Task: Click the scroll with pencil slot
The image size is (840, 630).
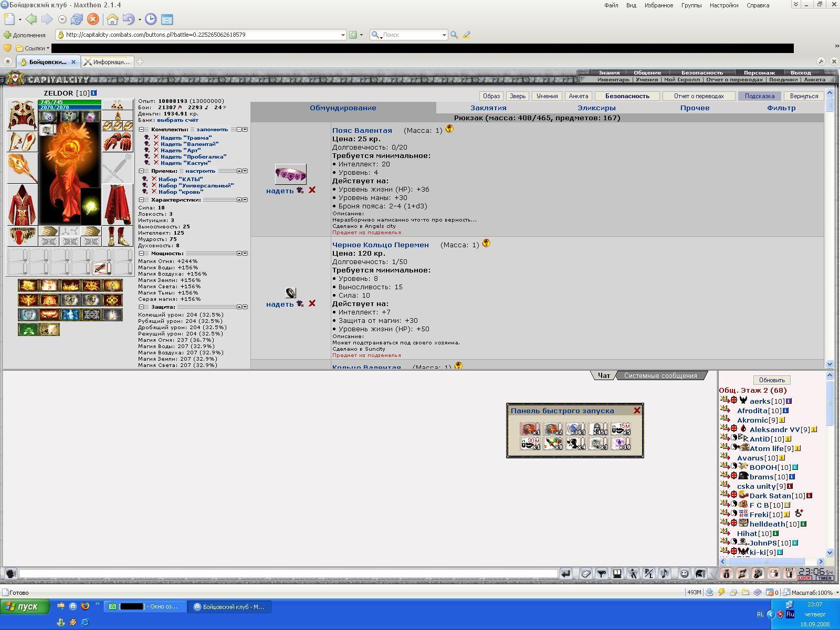Action: pyautogui.click(x=101, y=268)
